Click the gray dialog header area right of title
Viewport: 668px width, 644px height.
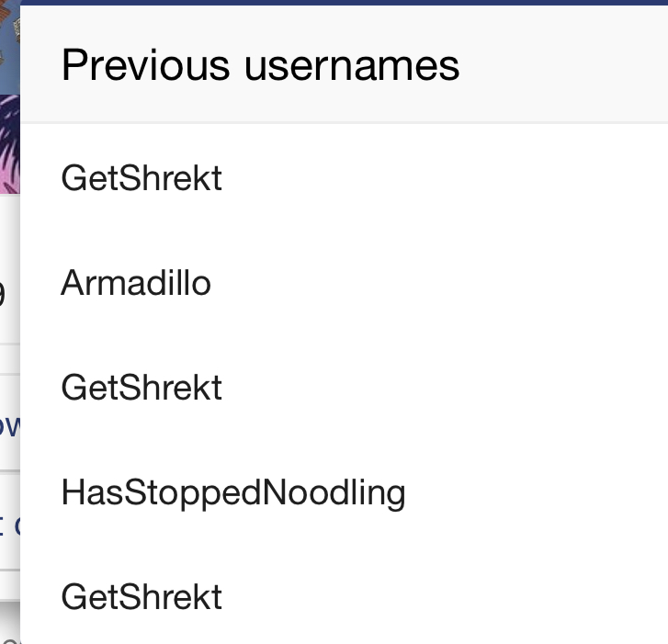562,65
